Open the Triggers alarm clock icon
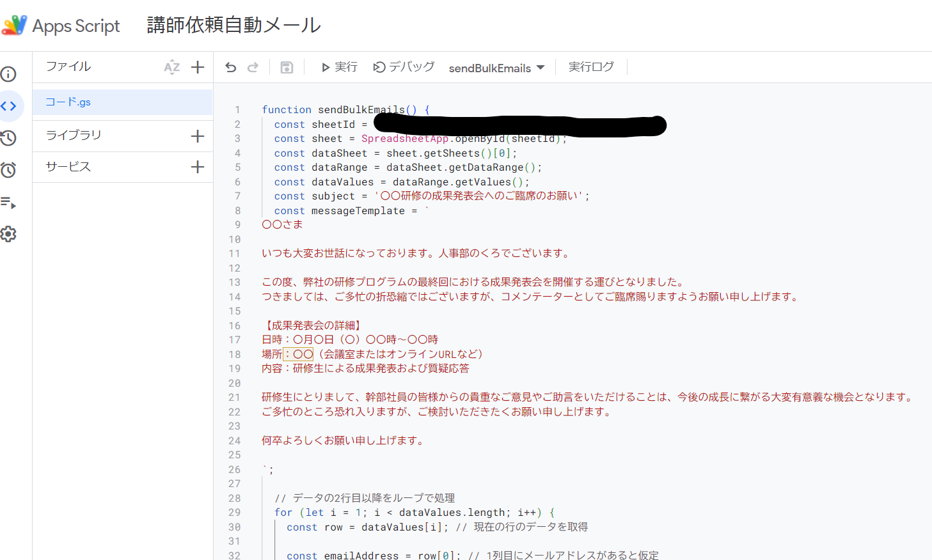Image resolution: width=932 pixels, height=560 pixels. [x=8, y=170]
